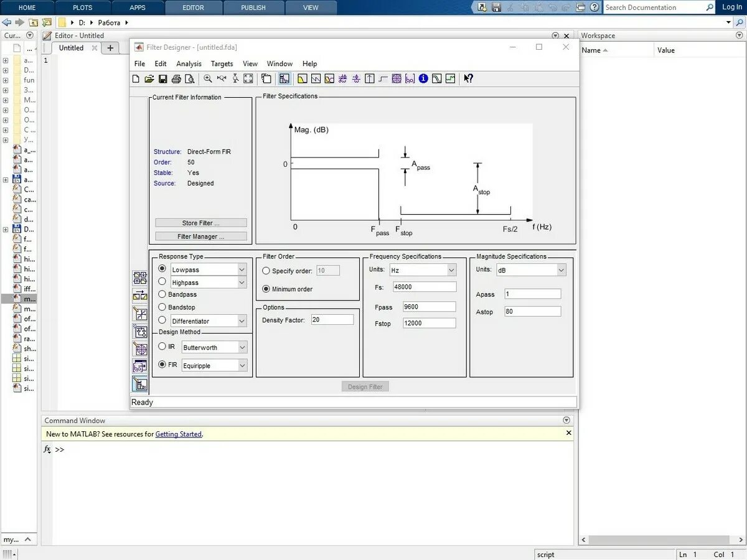Click the Full View Analysis icon
Image resolution: width=747 pixels, height=560 pixels.
pos(266,78)
